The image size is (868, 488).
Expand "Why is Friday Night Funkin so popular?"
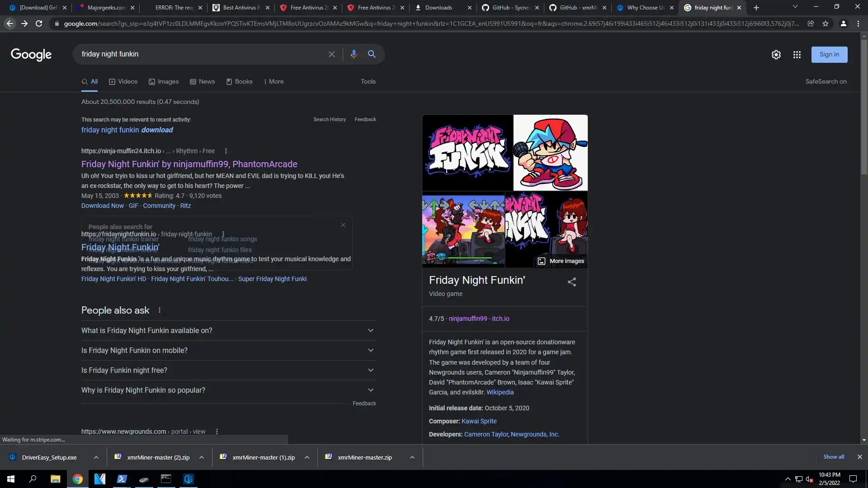[370, 390]
